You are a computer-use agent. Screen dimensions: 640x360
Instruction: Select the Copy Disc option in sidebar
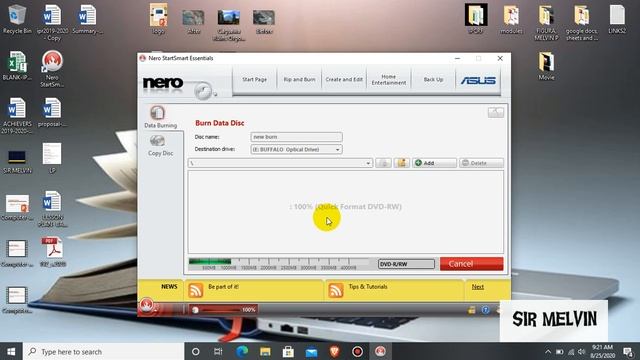160,146
